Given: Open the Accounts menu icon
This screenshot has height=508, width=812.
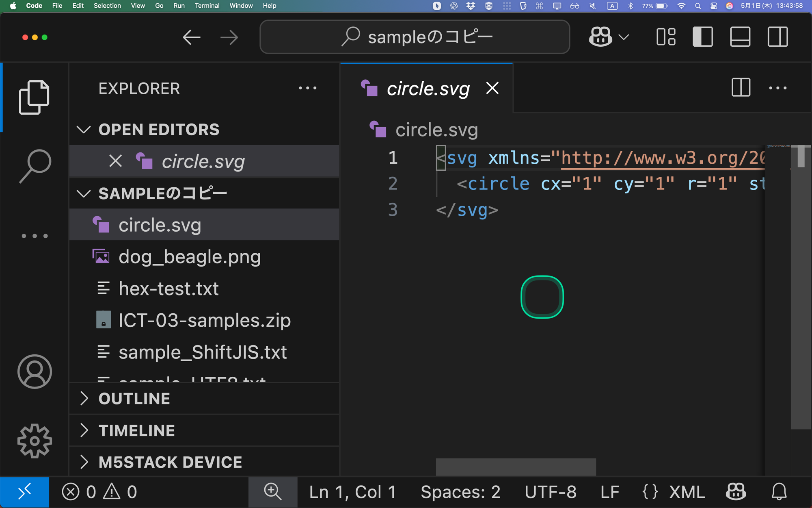Looking at the screenshot, I should click(x=35, y=371).
